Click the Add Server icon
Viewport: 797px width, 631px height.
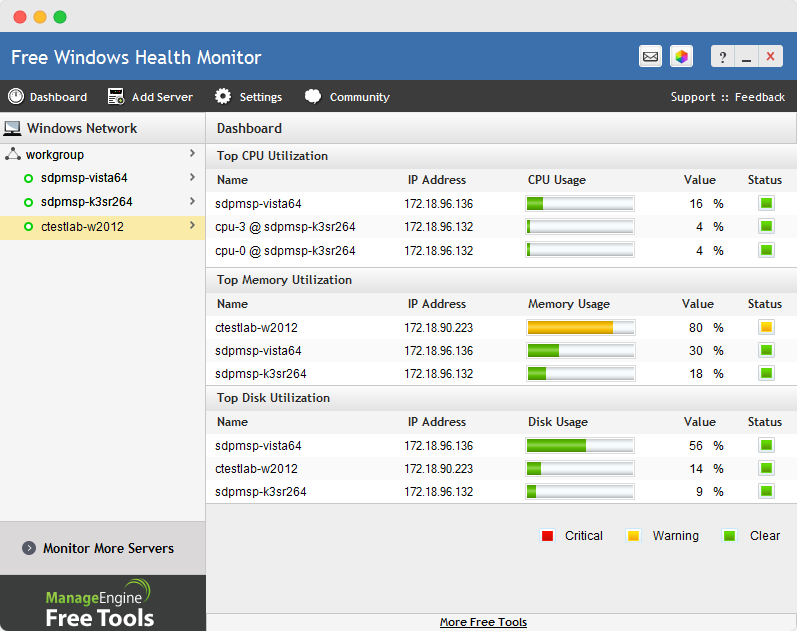(116, 97)
